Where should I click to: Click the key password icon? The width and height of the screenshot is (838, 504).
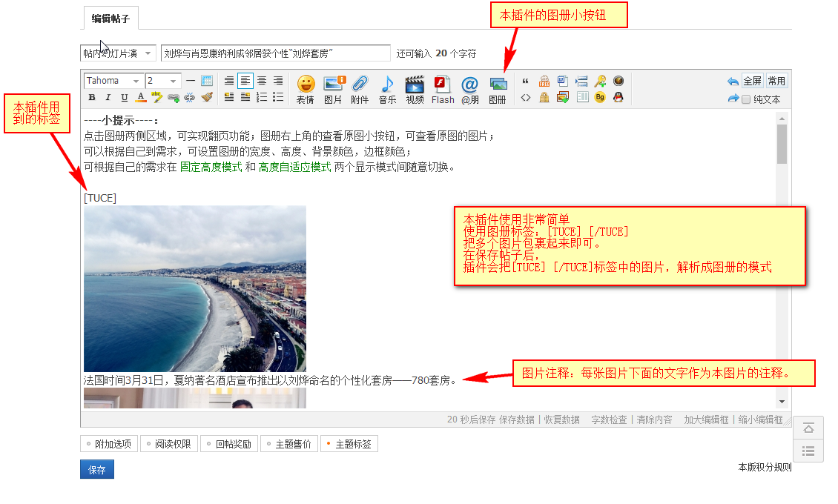pyautogui.click(x=600, y=81)
